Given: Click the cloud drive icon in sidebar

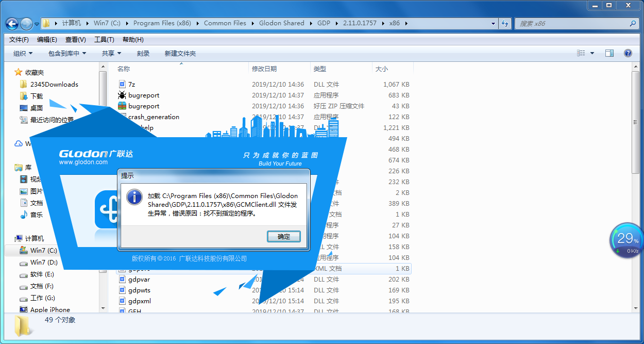Looking at the screenshot, I should tap(19, 143).
